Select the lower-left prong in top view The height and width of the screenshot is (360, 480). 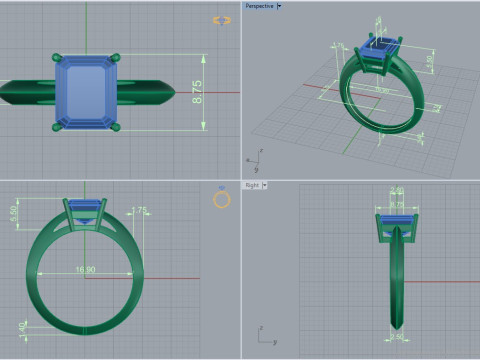point(57,127)
